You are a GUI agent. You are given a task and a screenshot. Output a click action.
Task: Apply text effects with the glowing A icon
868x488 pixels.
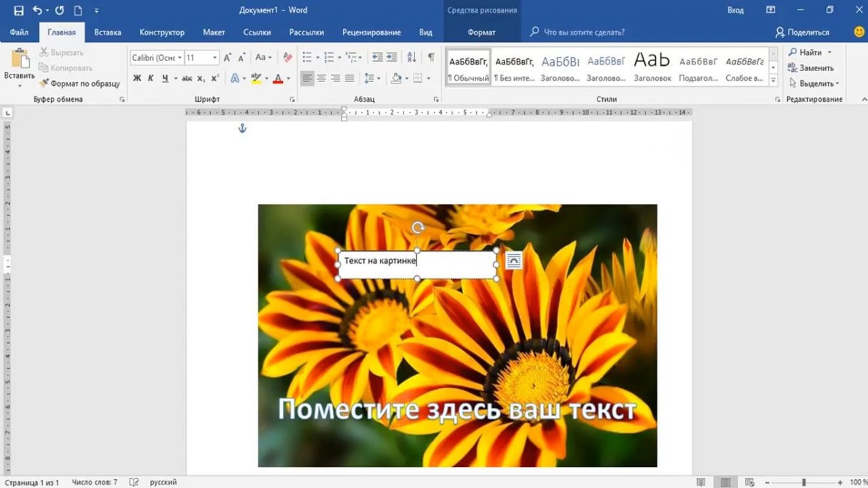[x=235, y=79]
